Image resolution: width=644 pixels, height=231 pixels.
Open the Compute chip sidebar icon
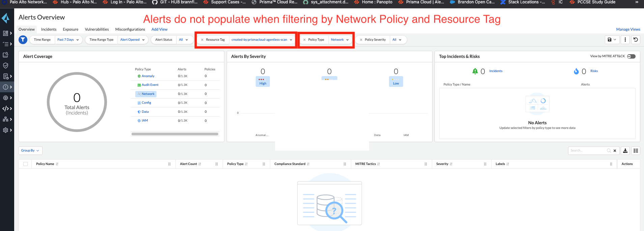tap(5, 98)
